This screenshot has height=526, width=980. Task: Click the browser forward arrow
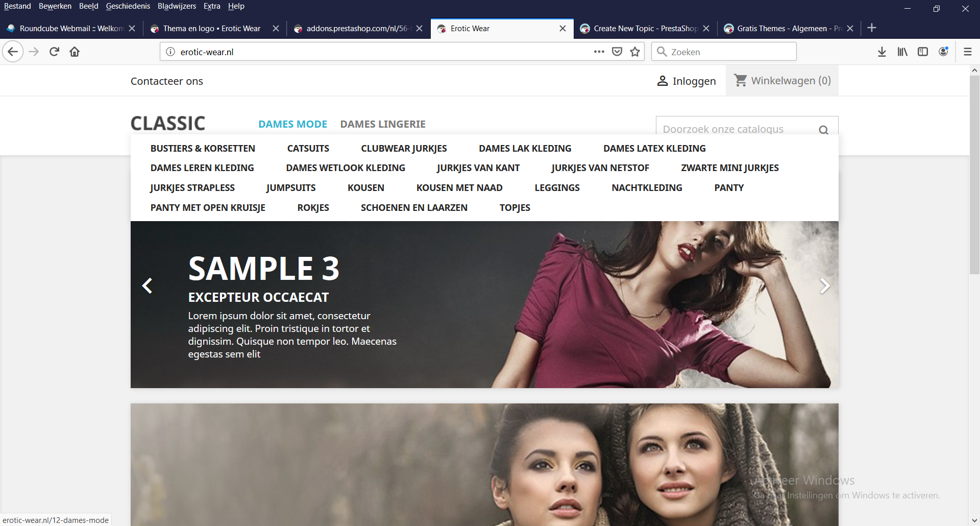[34, 52]
